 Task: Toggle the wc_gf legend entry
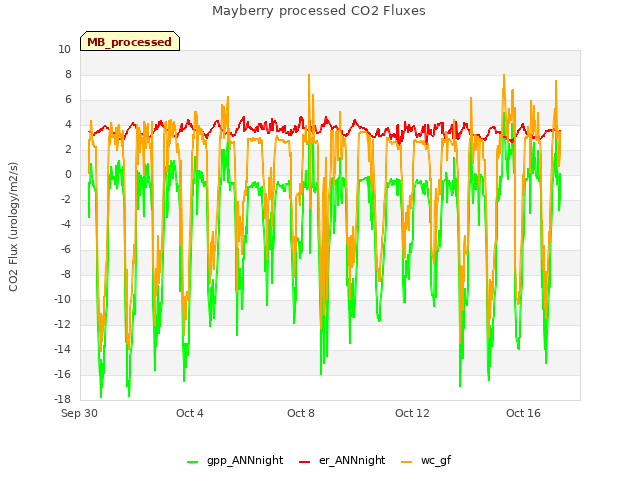point(426,461)
